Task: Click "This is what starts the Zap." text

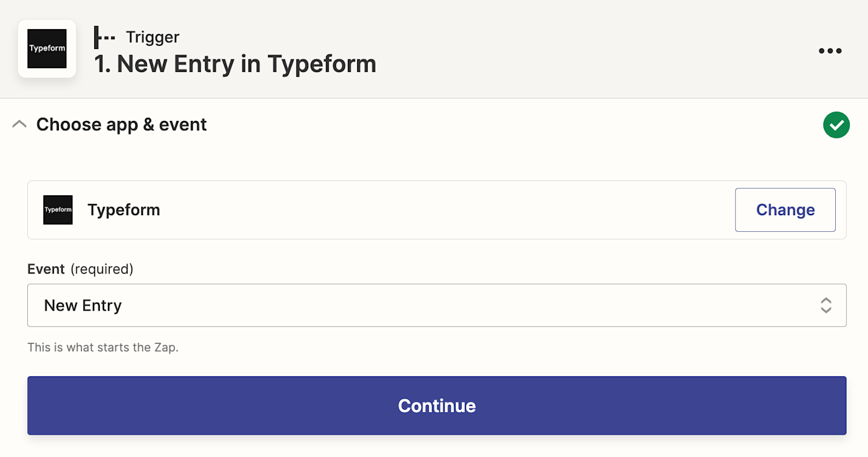Action: (x=103, y=347)
